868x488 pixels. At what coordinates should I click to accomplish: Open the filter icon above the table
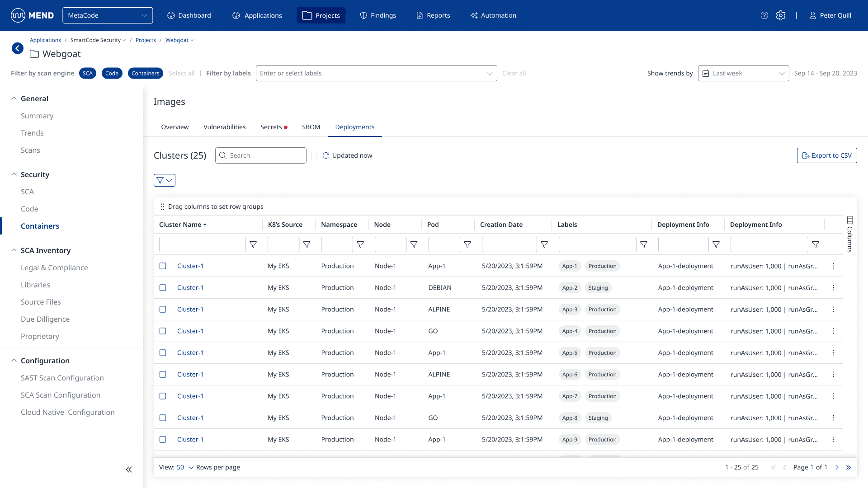click(x=164, y=180)
